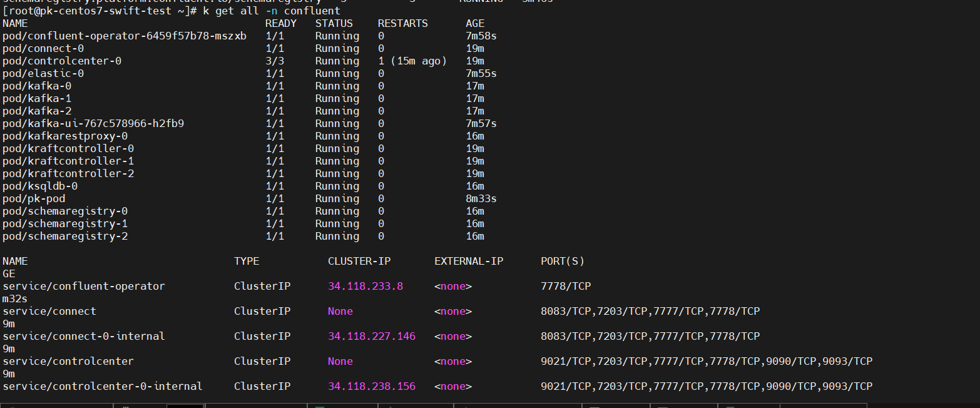
Task: Click the READY column header
Action: (281, 23)
